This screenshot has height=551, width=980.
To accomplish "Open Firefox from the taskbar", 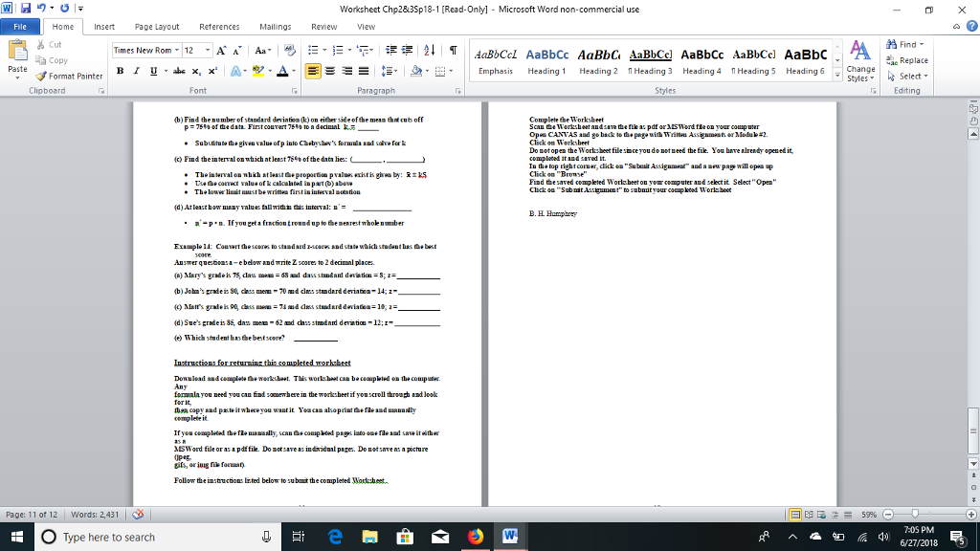I will coord(476,537).
